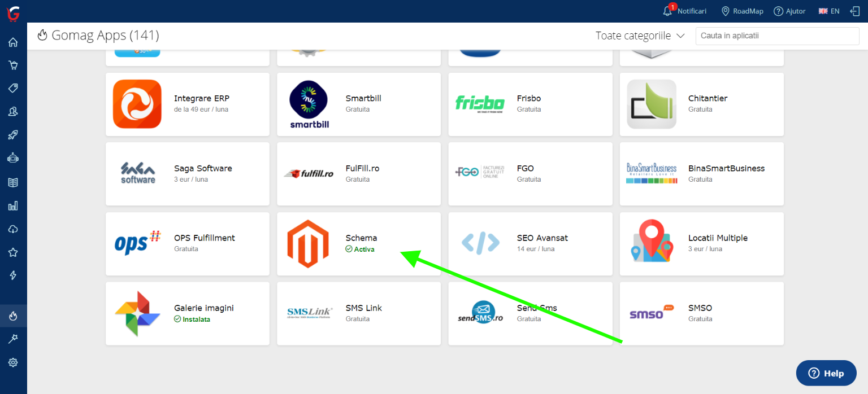This screenshot has width=868, height=394.
Task: Open the book icon in the sidebar
Action: point(13,182)
